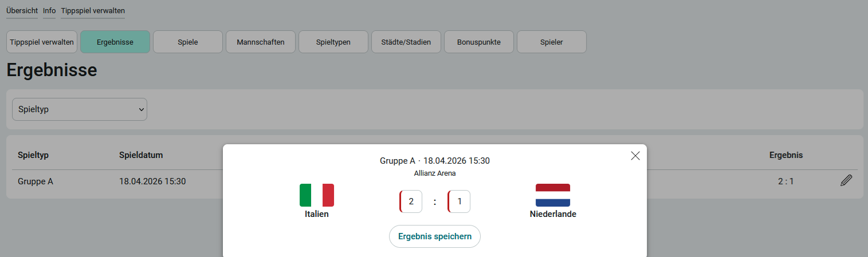Click the Italien flag icon

[317, 195]
